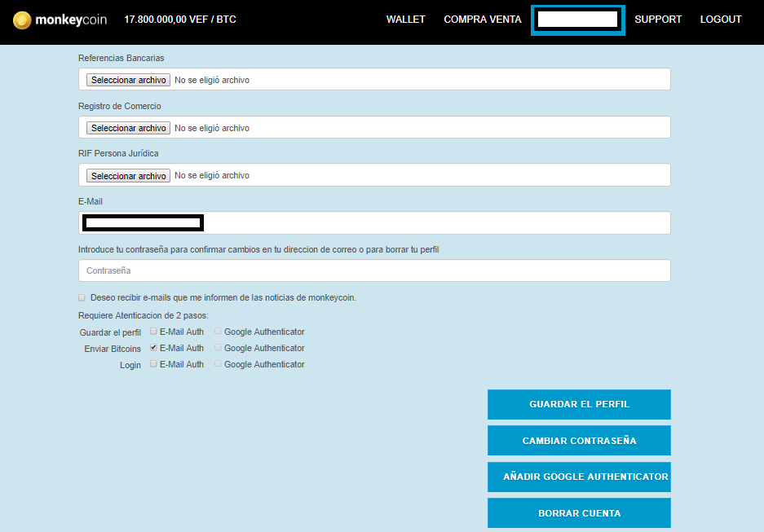The width and height of the screenshot is (764, 532).
Task: Choose file for Referencias Bancarias
Action: click(129, 80)
